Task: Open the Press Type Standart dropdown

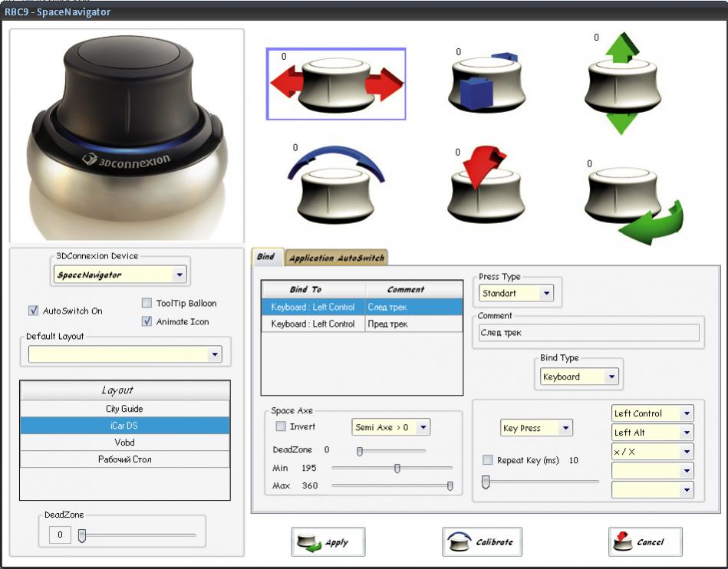Action: tap(516, 293)
